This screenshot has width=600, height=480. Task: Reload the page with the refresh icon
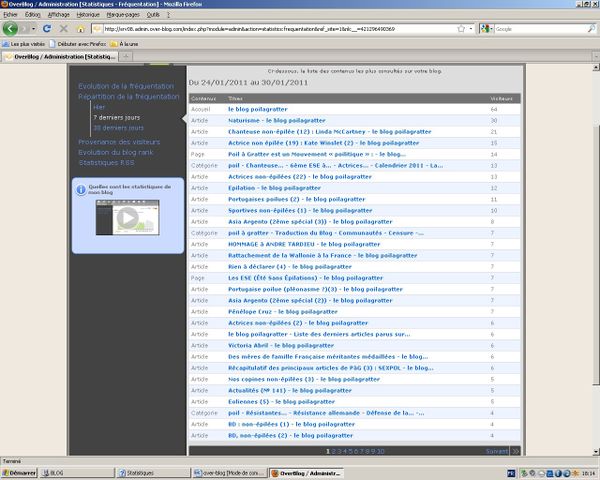tap(47, 29)
